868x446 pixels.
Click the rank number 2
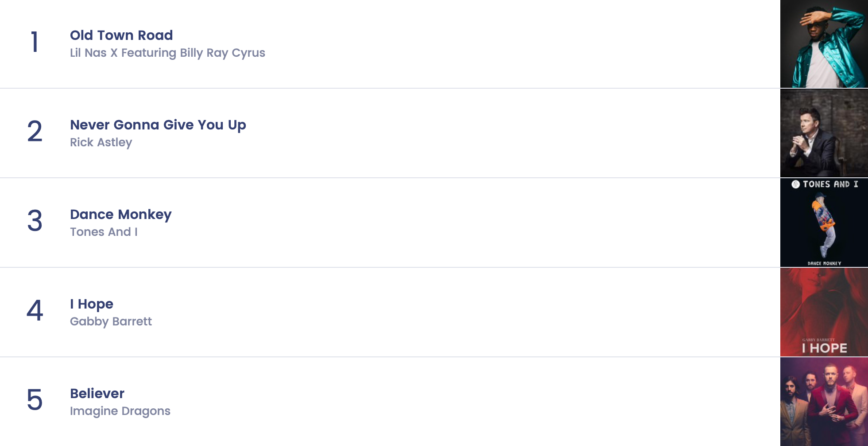pyautogui.click(x=35, y=132)
